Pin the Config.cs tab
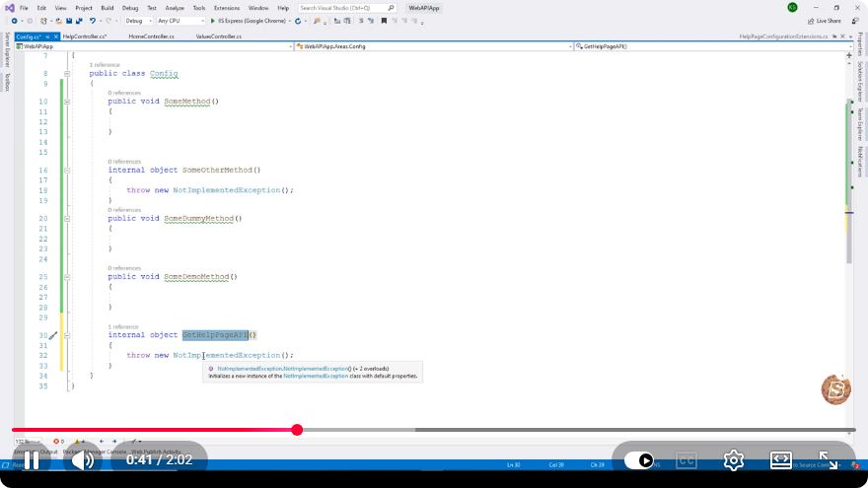868x488 pixels. tap(47, 36)
